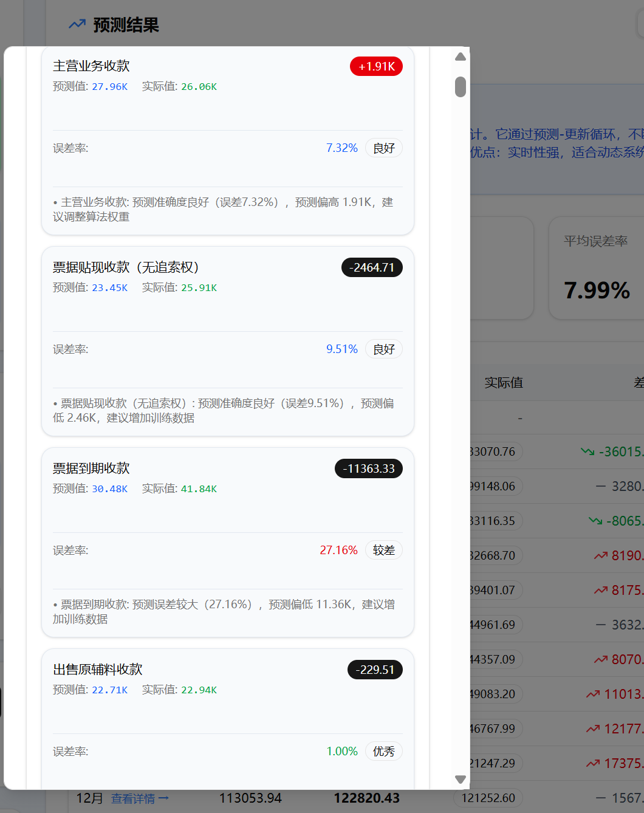Click the 平均误差率 7.99% summary card
This screenshot has width=644, height=813.
point(597,268)
